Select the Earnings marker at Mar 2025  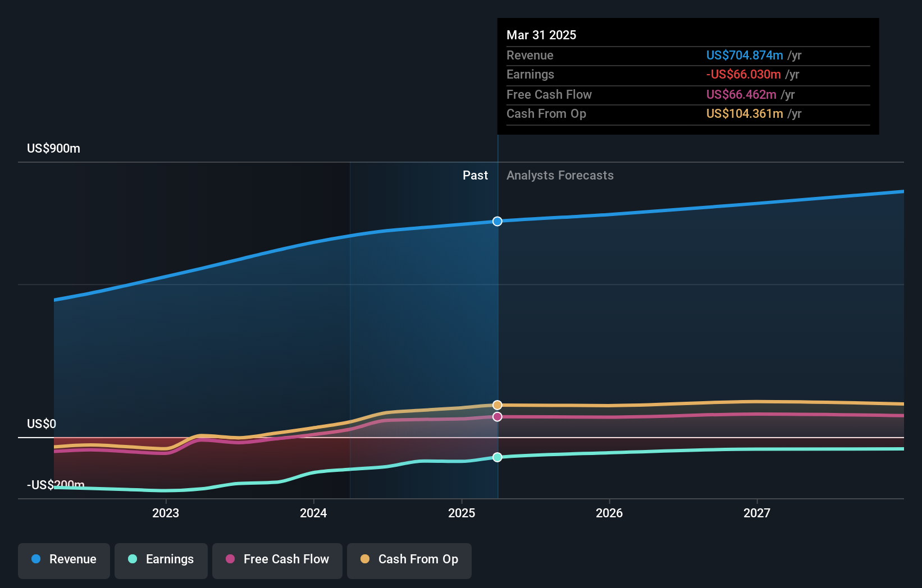point(497,457)
